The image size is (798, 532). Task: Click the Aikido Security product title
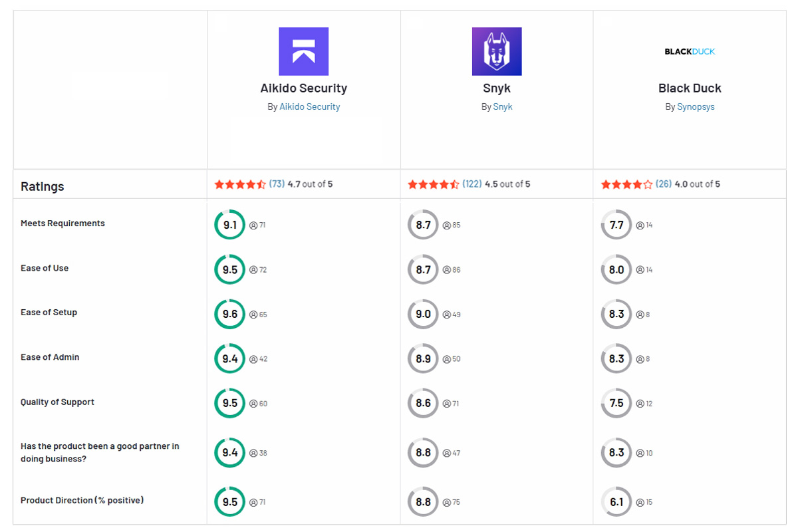tap(303, 88)
